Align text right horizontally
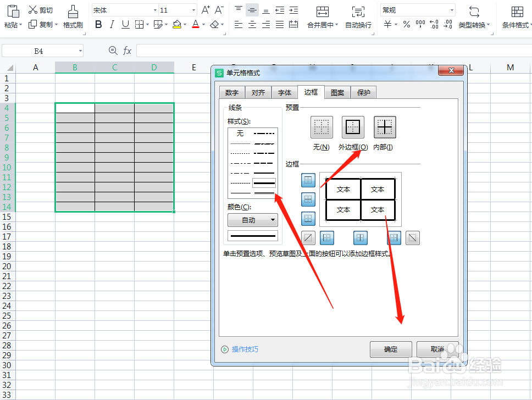Image resolution: width=532 pixels, height=400 pixels. pos(266,24)
